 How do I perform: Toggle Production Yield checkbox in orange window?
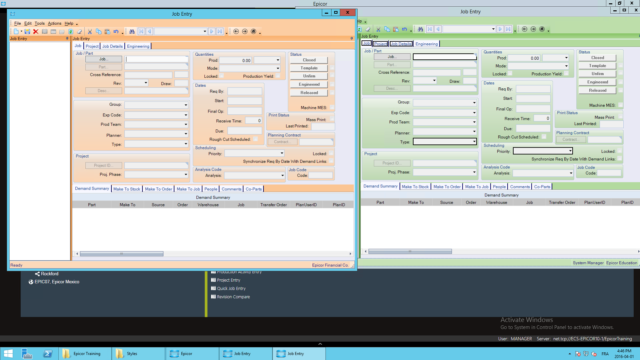click(278, 76)
